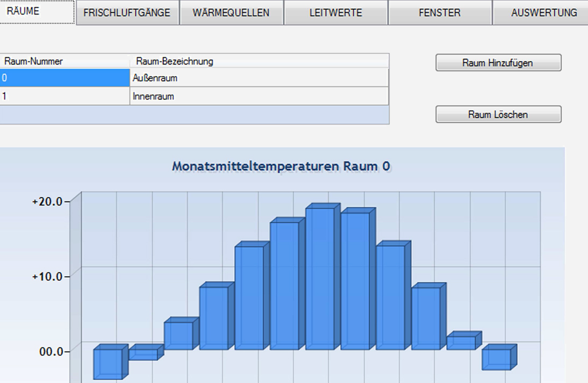Switch to the FRISCHLUFTGÄNGE tab
This screenshot has height=383, width=588.
coord(127,13)
